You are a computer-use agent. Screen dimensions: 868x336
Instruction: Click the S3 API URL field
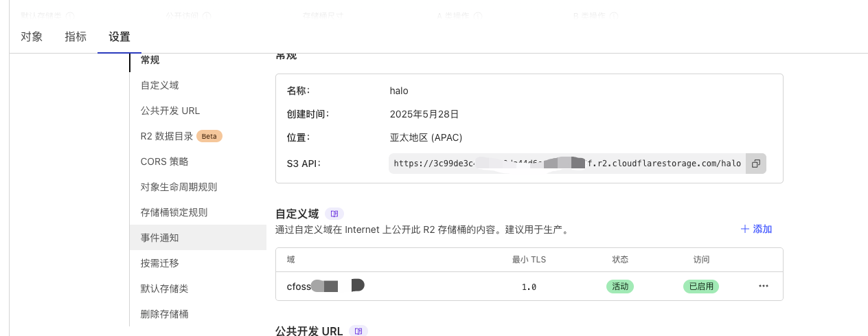567,164
